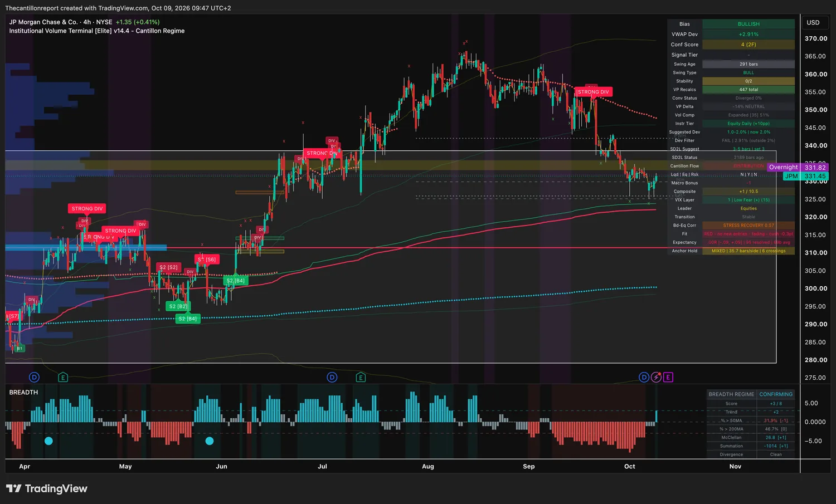This screenshot has height=504, width=836.
Task: Click the green B1 label at chart bottom-left
Action: [20, 349]
